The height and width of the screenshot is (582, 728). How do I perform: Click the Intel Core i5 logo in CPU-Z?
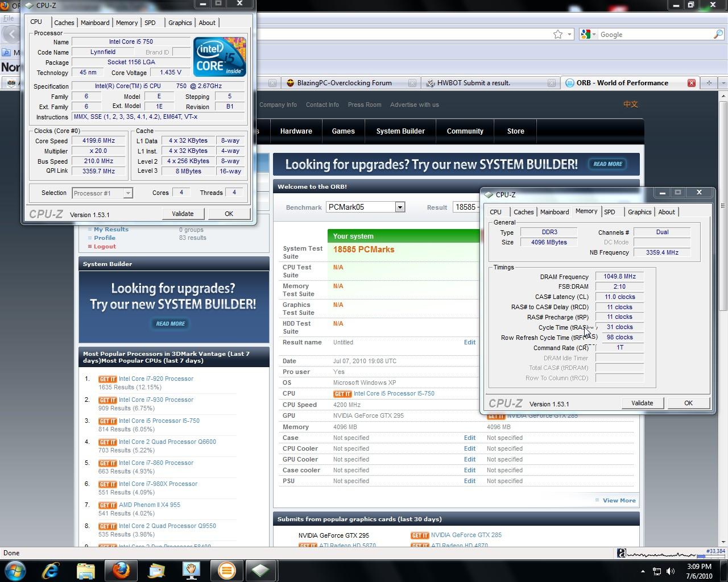pos(220,57)
